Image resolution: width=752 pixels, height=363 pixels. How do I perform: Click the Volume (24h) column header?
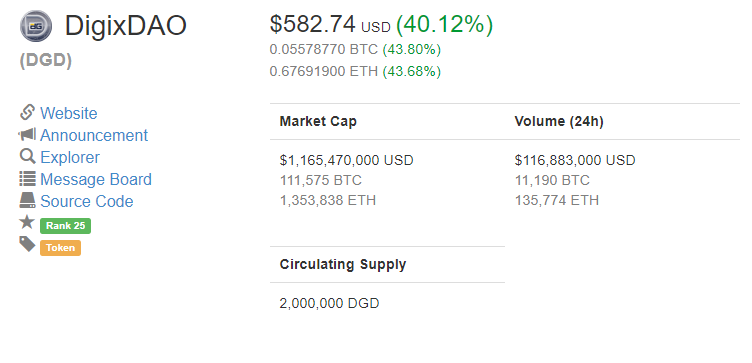click(x=559, y=121)
